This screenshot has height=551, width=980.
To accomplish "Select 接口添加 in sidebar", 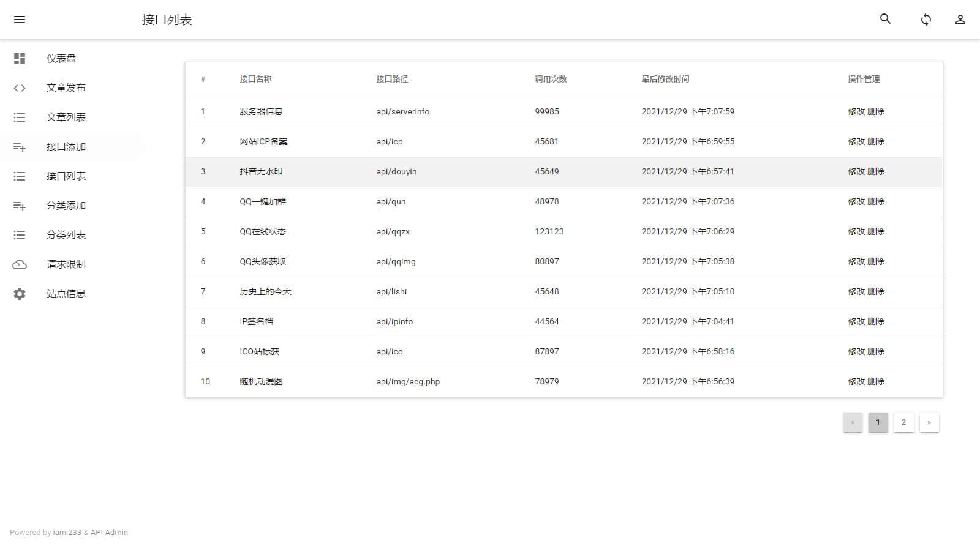I will pyautogui.click(x=66, y=147).
